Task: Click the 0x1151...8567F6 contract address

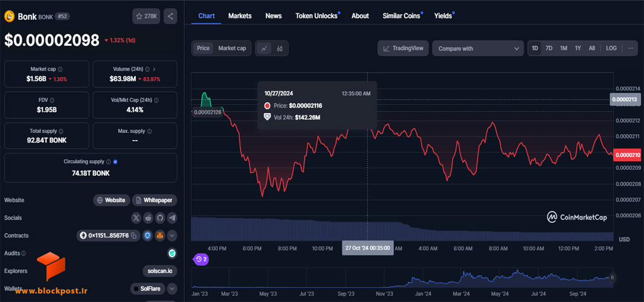Action: click(x=108, y=236)
